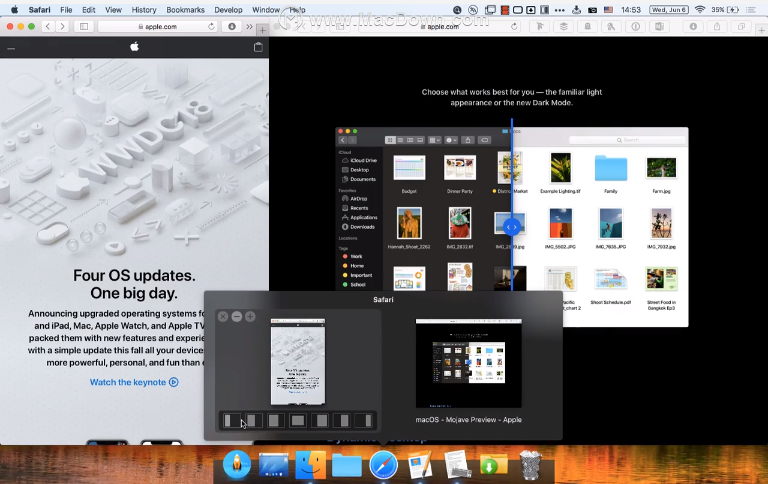
Task: Expand the three-dots menu bar overflow
Action: 560,10
